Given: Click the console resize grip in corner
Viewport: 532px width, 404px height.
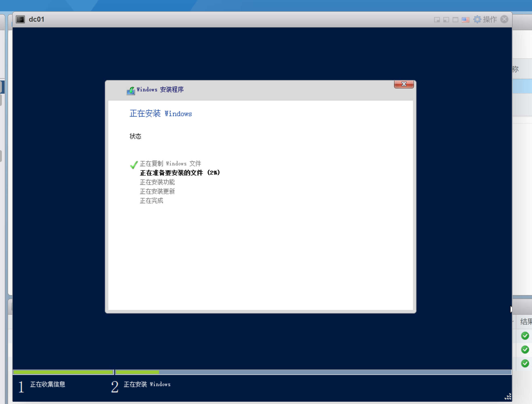Looking at the screenshot, I should [x=508, y=396].
